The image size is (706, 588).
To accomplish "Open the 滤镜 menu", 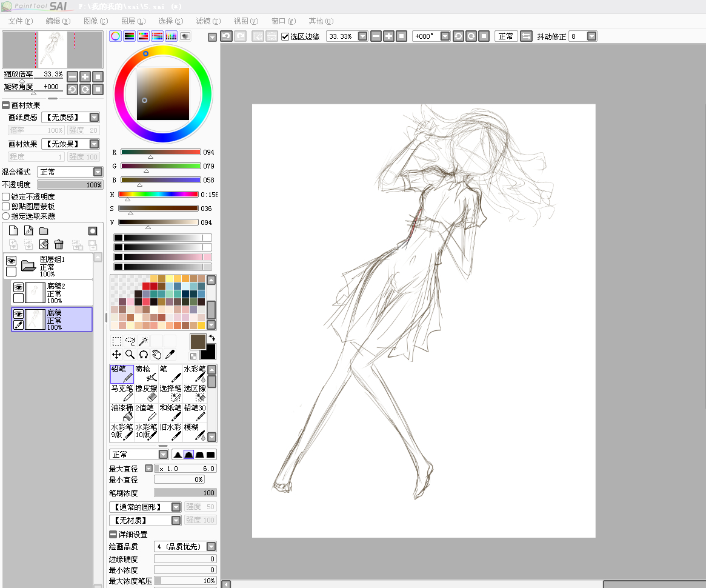I will [x=208, y=21].
